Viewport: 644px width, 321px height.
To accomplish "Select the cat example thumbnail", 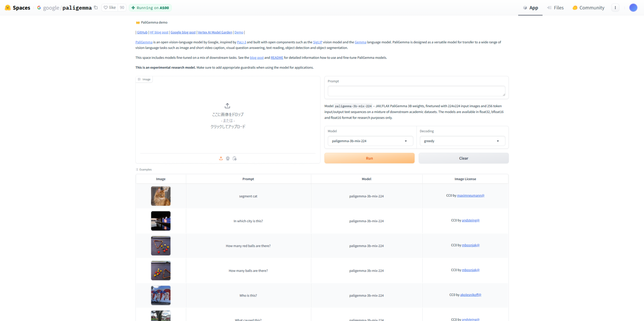I will coord(160,196).
